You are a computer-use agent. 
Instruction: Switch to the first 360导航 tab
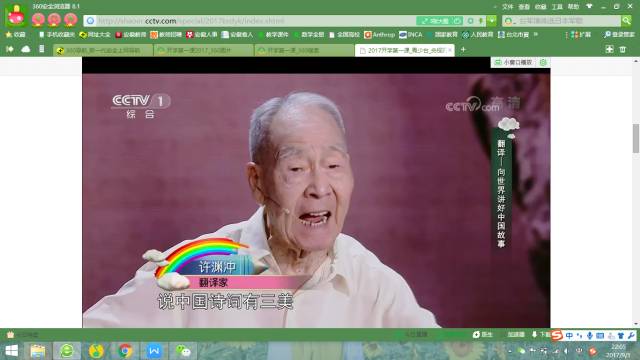(103, 50)
